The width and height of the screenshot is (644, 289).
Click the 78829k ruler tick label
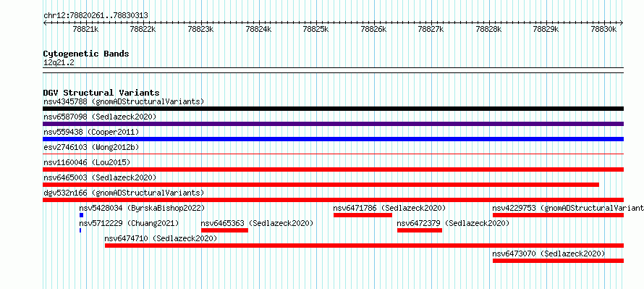pos(546,29)
